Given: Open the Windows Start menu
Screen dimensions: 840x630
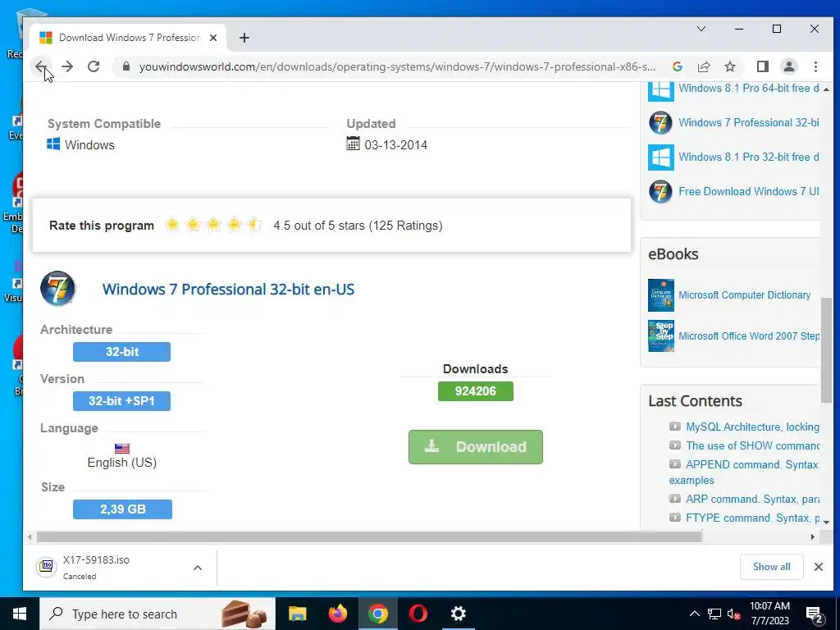Looking at the screenshot, I should 20,614.
